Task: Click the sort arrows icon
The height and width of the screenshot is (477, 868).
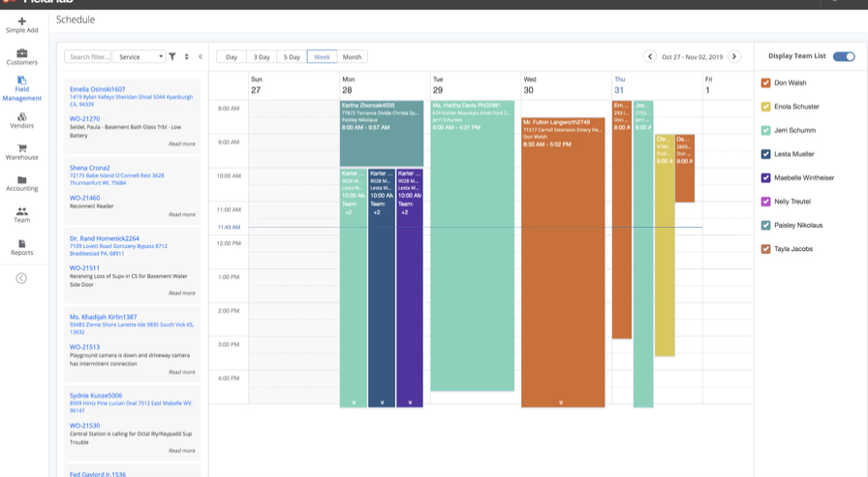Action: [187, 56]
